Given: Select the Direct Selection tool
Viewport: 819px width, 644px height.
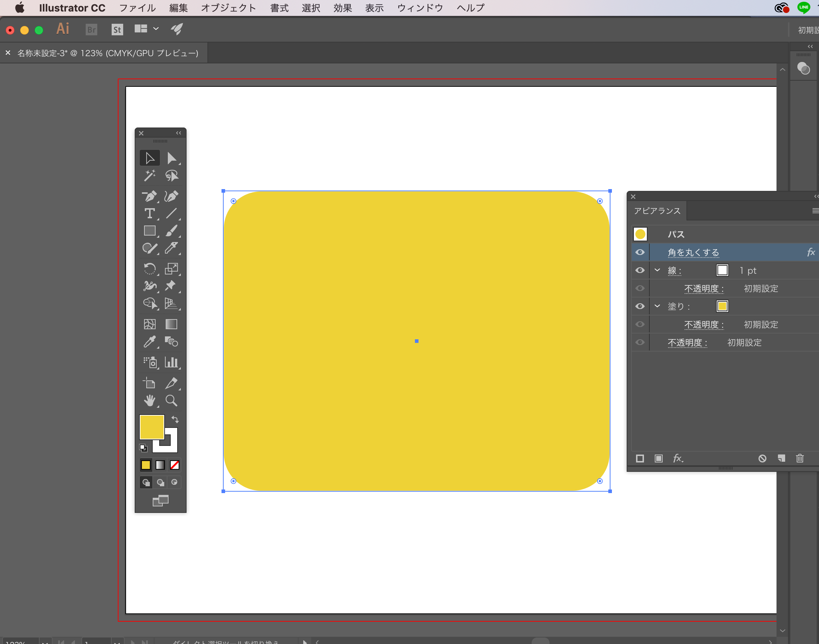Looking at the screenshot, I should [x=171, y=158].
